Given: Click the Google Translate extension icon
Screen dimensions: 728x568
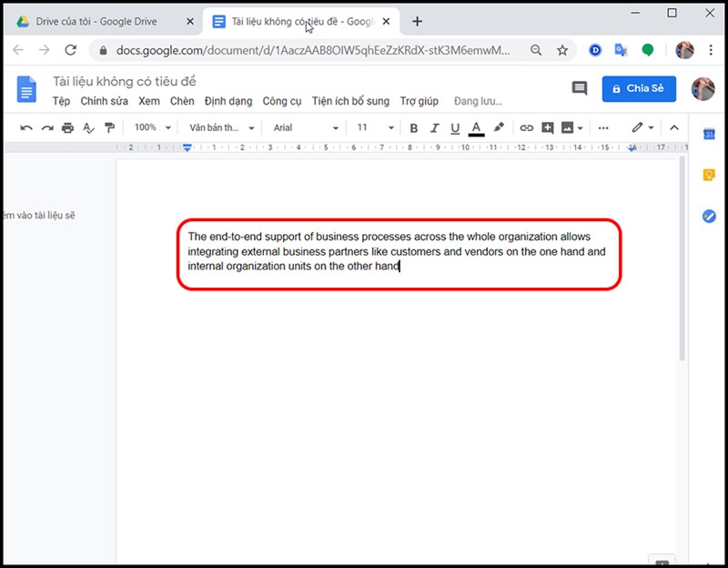Looking at the screenshot, I should [x=621, y=50].
